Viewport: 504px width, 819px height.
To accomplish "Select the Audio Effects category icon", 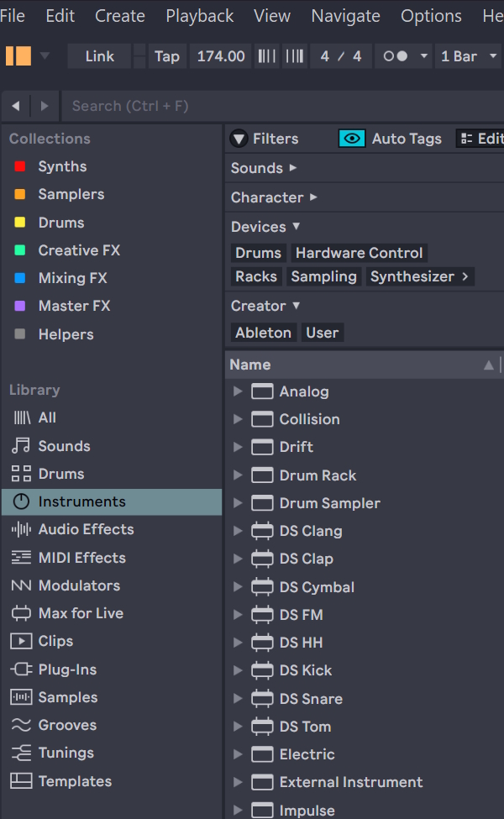I will [22, 529].
